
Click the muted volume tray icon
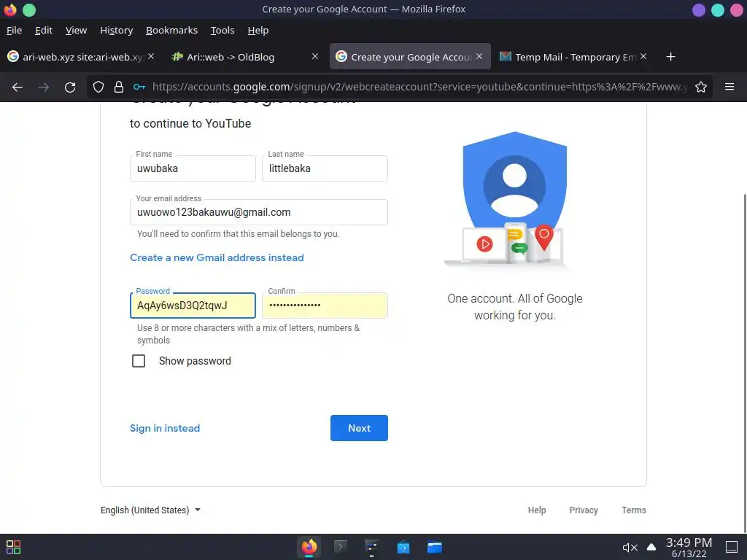pyautogui.click(x=630, y=548)
